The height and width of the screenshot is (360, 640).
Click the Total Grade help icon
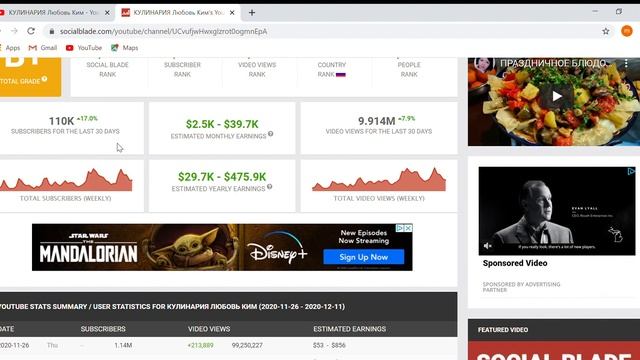(x=44, y=79)
